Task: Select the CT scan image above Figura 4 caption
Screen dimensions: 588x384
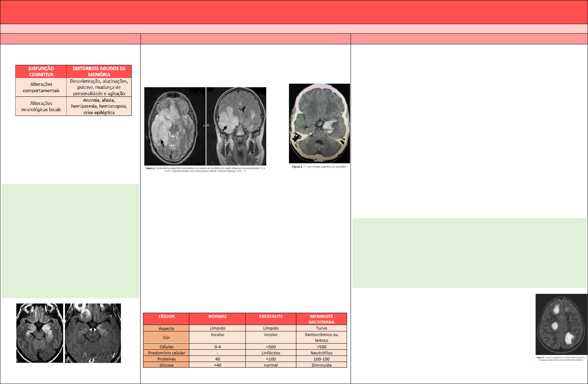Action: pos(319,123)
